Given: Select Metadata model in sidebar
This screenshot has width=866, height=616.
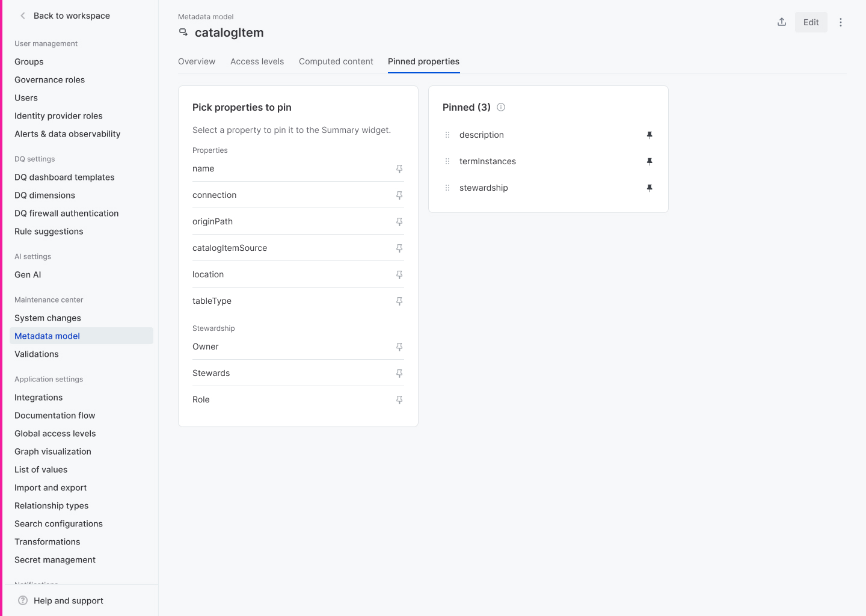Looking at the screenshot, I should point(81,336).
